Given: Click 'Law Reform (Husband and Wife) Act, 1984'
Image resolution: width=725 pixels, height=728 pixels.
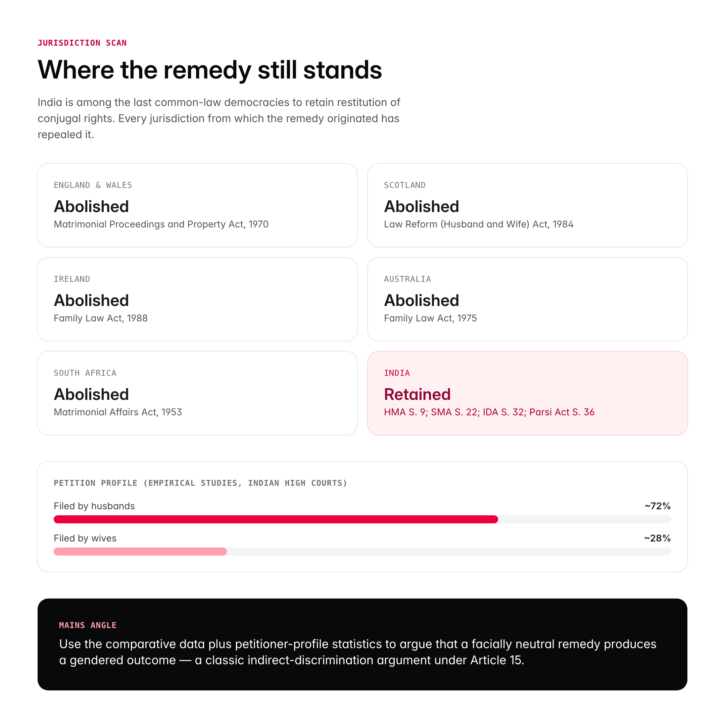Looking at the screenshot, I should click(x=478, y=224).
